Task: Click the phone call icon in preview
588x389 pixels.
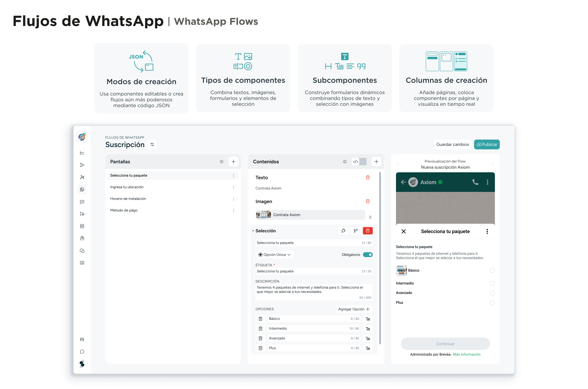Action: pos(475,182)
